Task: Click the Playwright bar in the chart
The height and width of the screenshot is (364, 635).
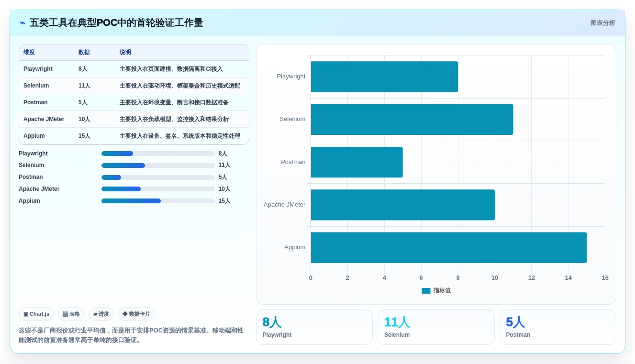Action: point(384,77)
